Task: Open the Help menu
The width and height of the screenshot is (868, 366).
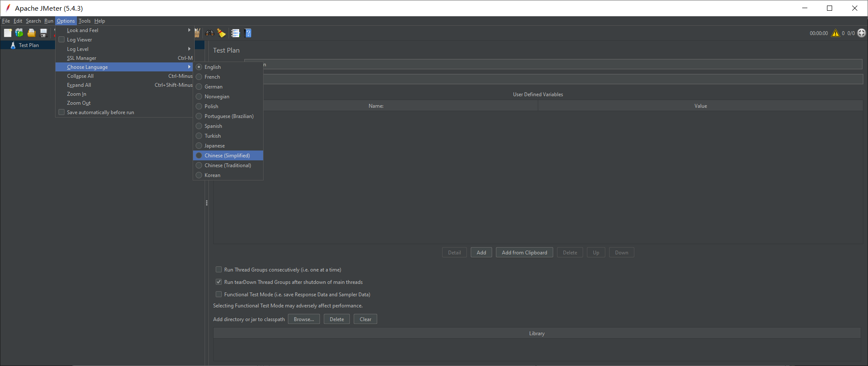Action: 100,21
